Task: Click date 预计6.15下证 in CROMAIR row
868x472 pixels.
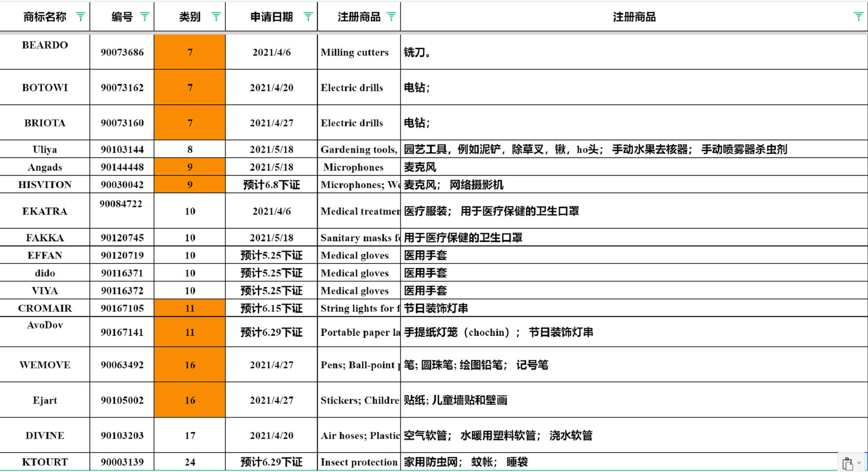Action: pyautogui.click(x=271, y=308)
